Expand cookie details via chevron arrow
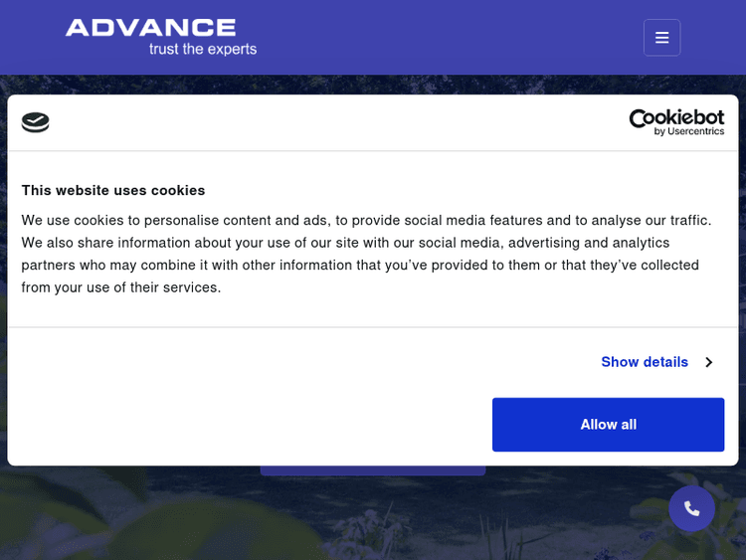 coord(708,362)
